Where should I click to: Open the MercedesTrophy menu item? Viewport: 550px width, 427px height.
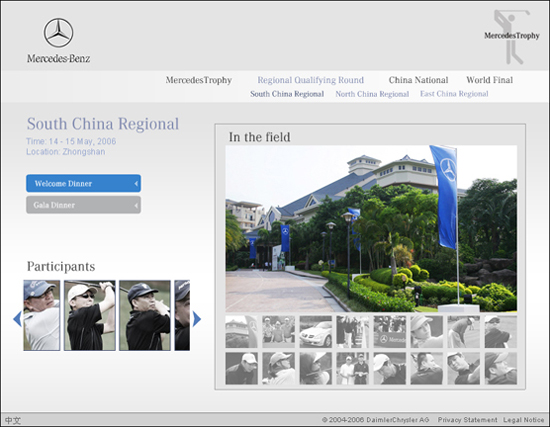tap(199, 80)
